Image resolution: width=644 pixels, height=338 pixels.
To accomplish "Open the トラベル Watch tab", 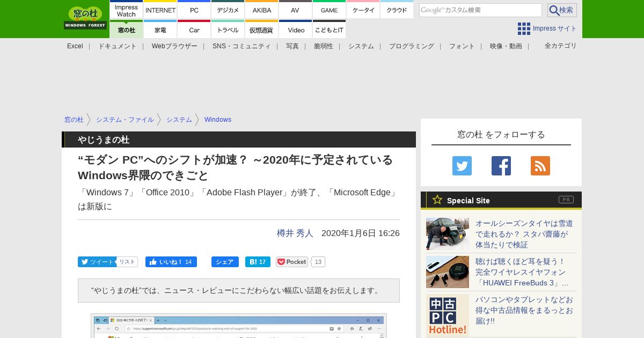I will pos(228,29).
